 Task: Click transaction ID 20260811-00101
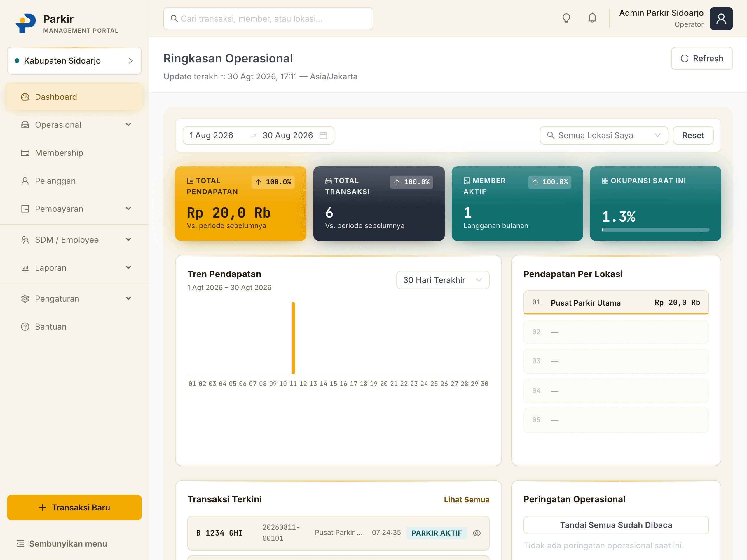point(281,533)
